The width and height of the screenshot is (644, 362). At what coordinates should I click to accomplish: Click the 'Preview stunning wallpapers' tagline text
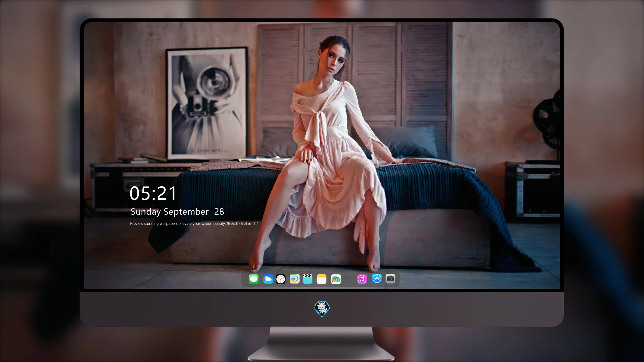click(x=195, y=223)
